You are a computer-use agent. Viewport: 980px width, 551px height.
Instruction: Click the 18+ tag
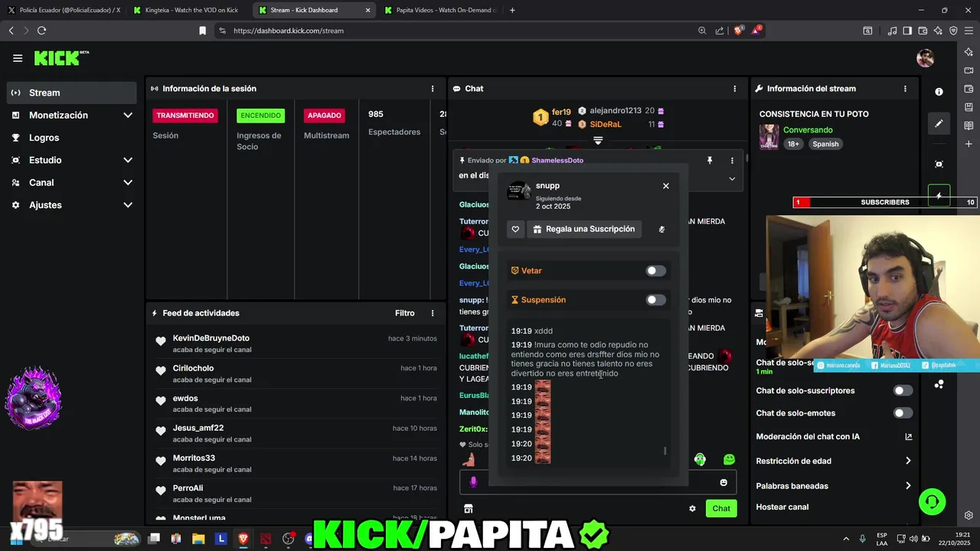(x=793, y=144)
